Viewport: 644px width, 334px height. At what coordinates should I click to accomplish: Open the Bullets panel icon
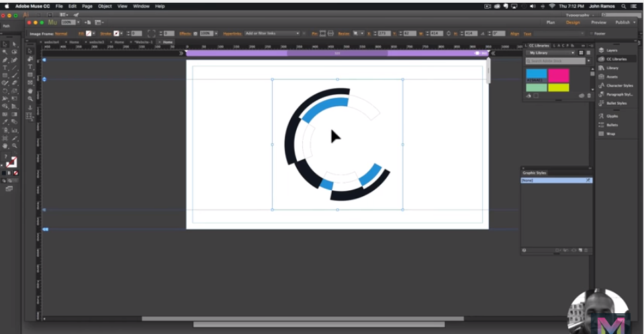pyautogui.click(x=602, y=125)
